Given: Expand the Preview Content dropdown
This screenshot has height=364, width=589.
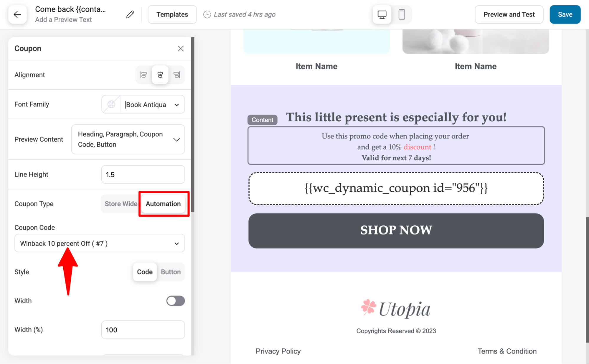Looking at the screenshot, I should point(177,139).
